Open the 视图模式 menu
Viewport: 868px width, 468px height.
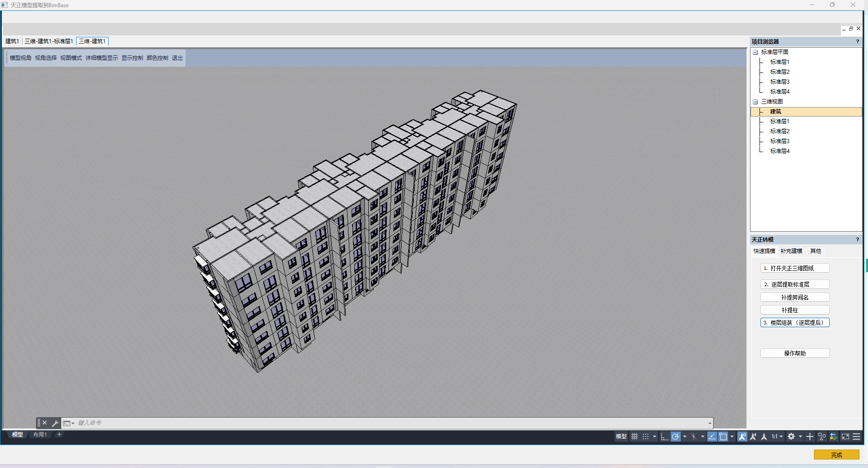[x=71, y=58]
